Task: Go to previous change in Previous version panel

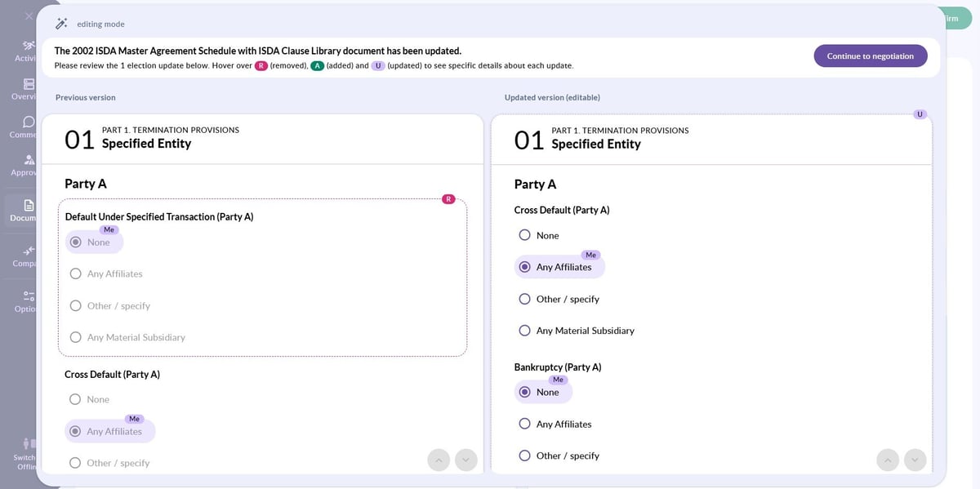Action: [x=439, y=460]
